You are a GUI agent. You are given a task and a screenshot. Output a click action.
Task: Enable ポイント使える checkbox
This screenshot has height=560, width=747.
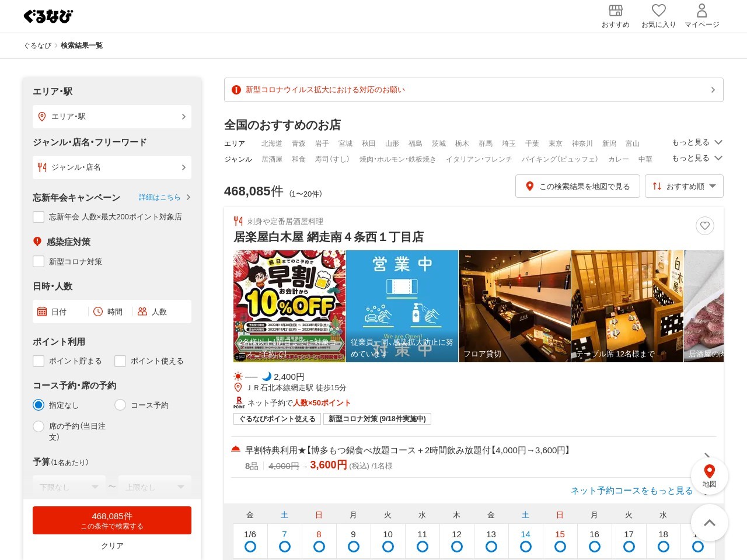pos(120,361)
